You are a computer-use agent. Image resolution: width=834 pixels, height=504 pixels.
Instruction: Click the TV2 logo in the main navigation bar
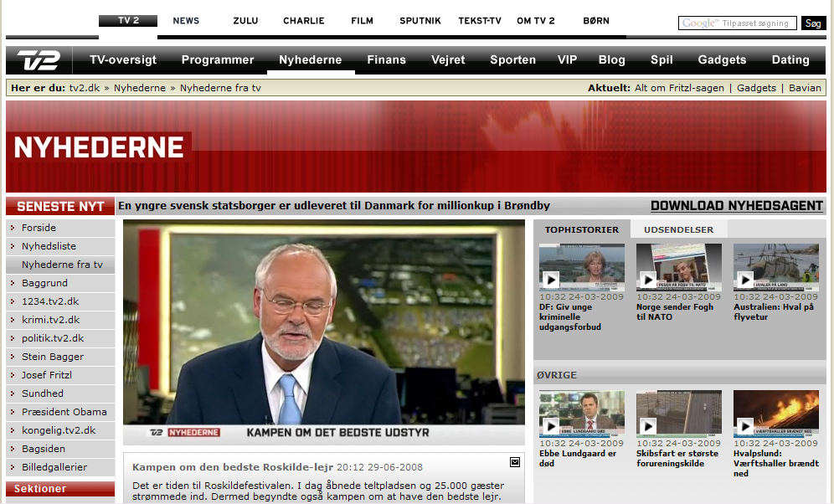39,60
